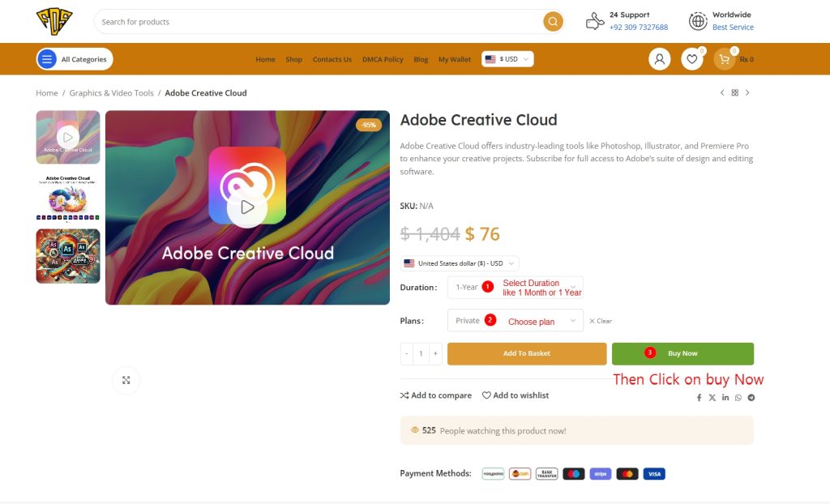Click the quantity input field
830x504 pixels.
[421, 353]
